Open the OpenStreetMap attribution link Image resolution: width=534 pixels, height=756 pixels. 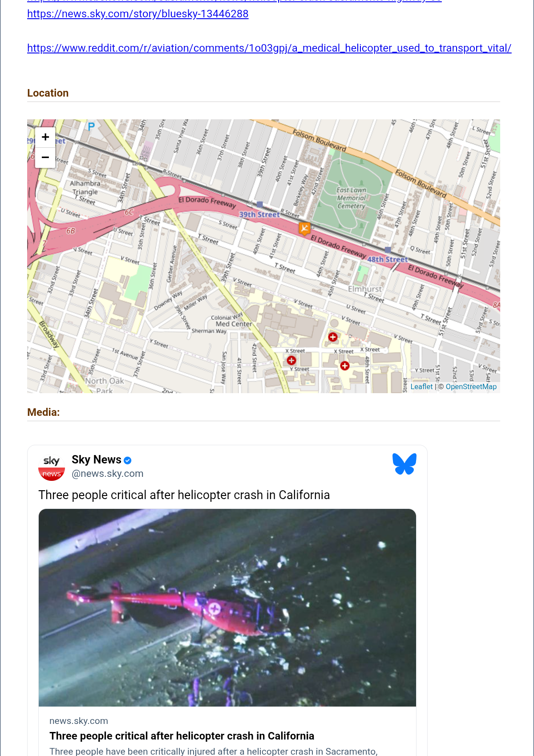[x=471, y=386]
